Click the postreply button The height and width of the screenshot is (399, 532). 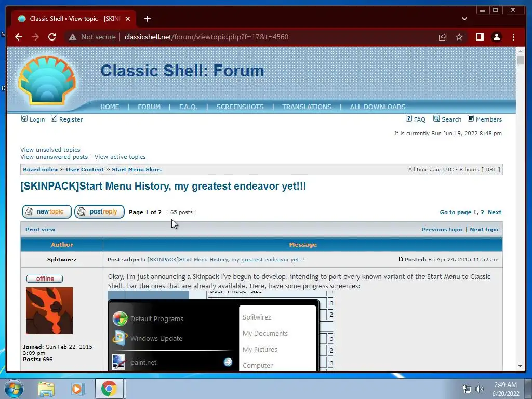(99, 212)
